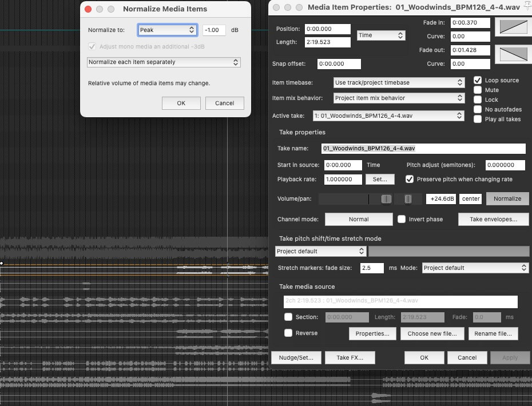This screenshot has width=532, height=406.
Task: Toggle Preserve pitch when changing rate
Action: pyautogui.click(x=409, y=179)
